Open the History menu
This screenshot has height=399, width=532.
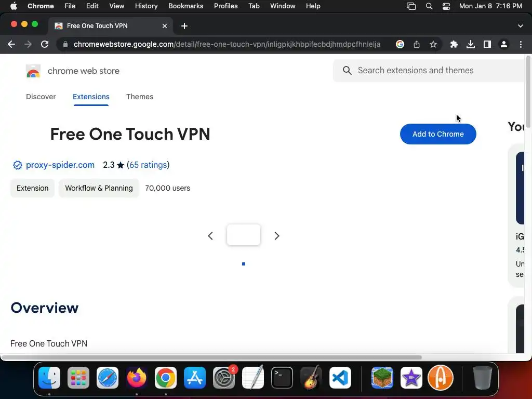[146, 6]
